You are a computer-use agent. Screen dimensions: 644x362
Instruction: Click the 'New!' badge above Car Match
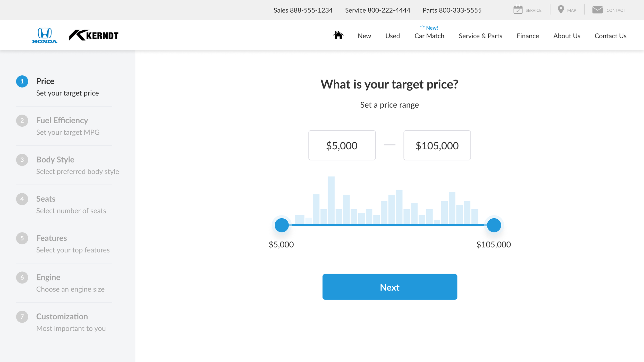(429, 28)
